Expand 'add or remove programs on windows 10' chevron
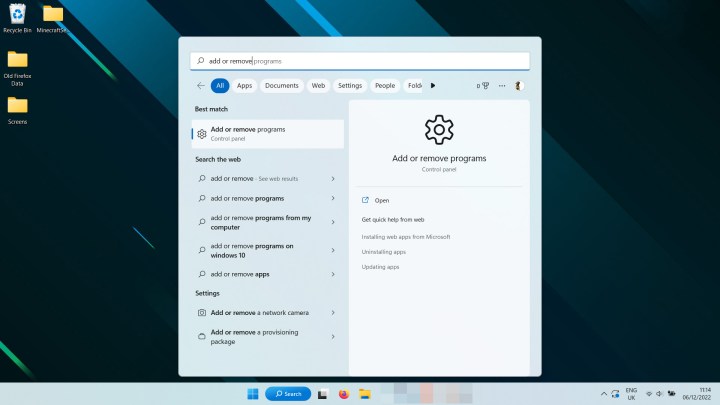 click(x=333, y=250)
